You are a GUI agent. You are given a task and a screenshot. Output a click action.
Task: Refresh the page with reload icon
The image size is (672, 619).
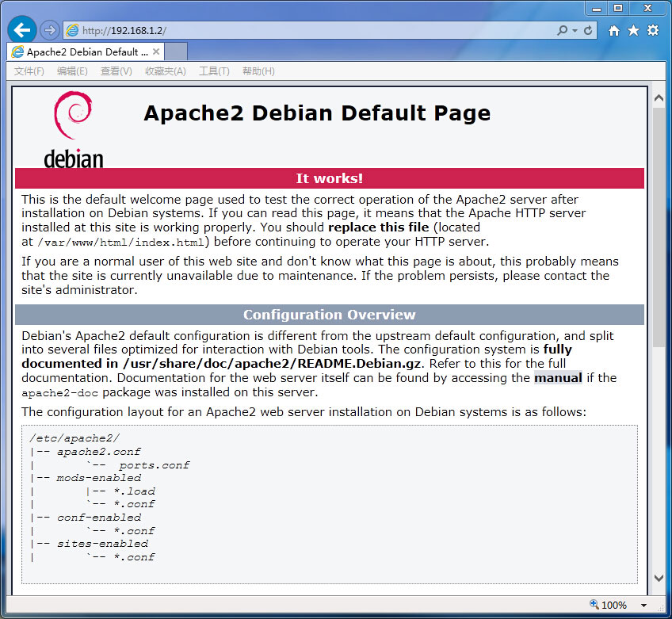(x=588, y=30)
